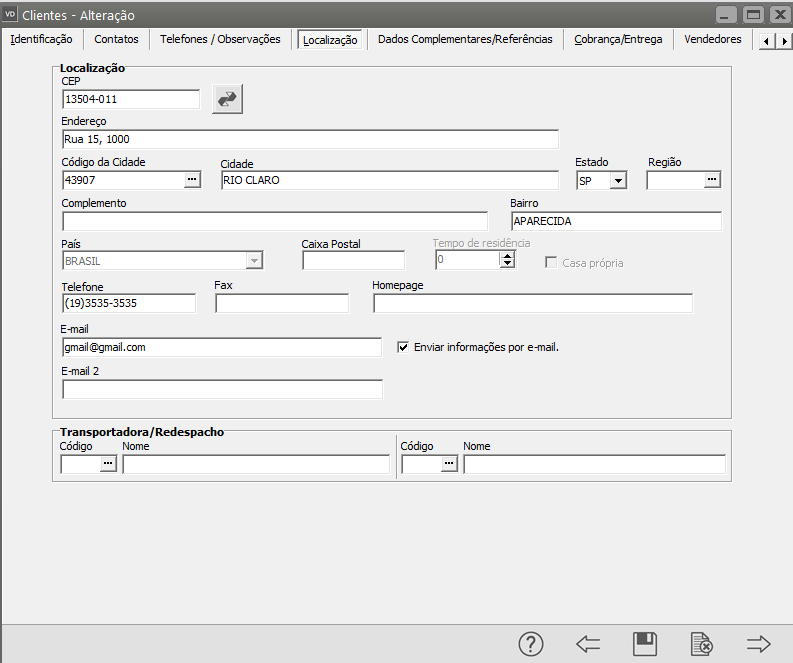
Task: Uncheck Enviar informações por e-mail
Action: coord(404,347)
